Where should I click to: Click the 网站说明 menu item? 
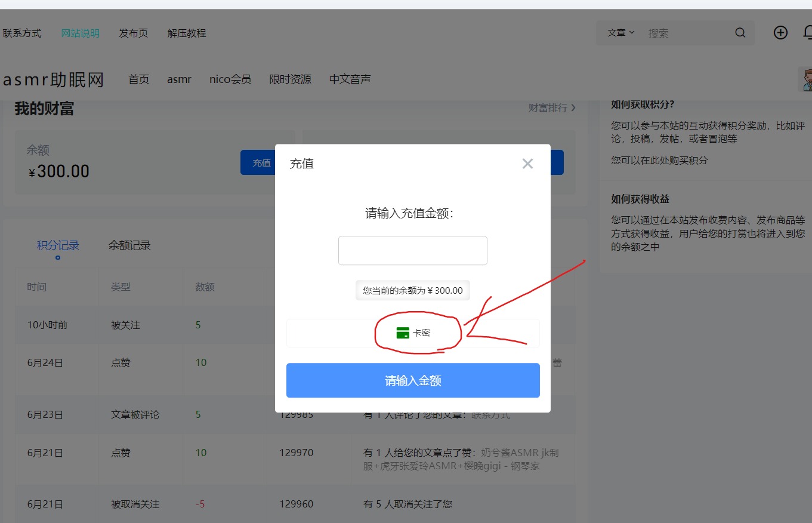tap(81, 33)
